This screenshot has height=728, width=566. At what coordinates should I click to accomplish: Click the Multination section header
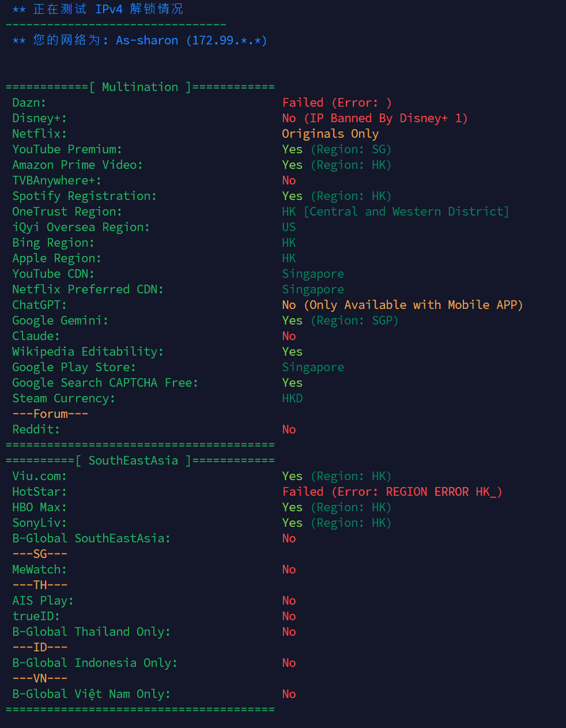tap(140, 87)
